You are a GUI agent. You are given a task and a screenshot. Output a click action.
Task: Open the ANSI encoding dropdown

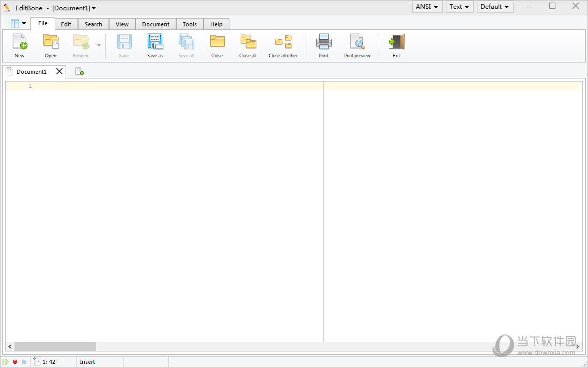427,7
